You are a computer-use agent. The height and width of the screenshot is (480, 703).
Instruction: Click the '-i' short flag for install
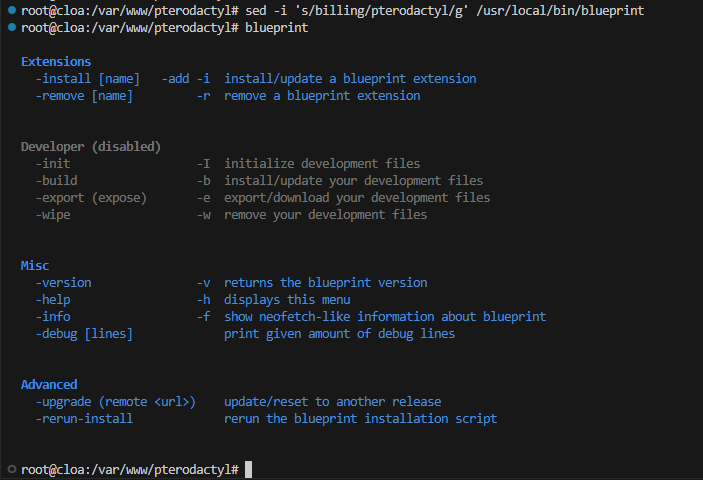coord(203,79)
